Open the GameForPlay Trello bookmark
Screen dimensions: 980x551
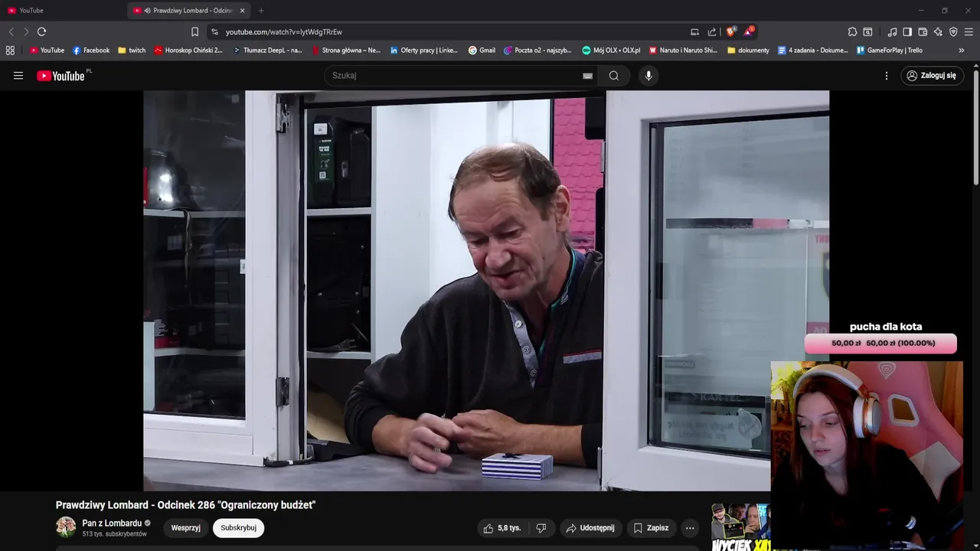click(890, 51)
